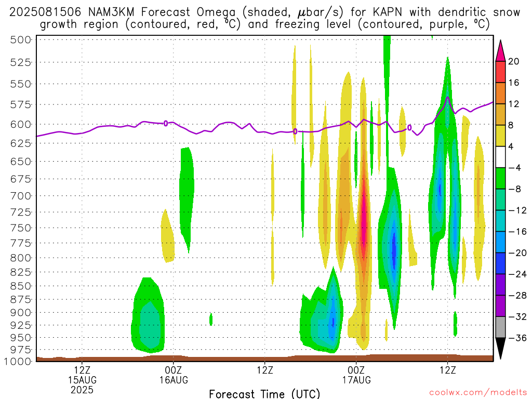
Task: Select the gray -36-to--32 colorbar swatch
Action: click(500, 327)
